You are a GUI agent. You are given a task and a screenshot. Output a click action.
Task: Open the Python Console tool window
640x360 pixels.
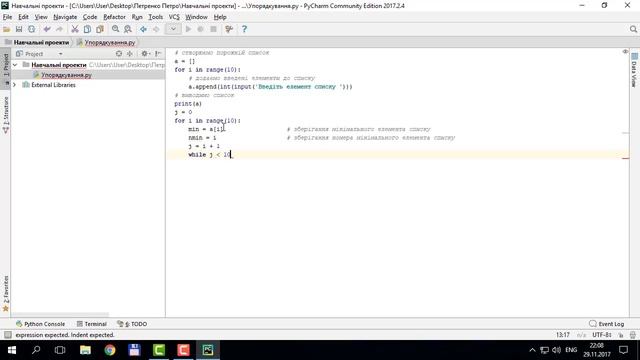tap(40, 324)
